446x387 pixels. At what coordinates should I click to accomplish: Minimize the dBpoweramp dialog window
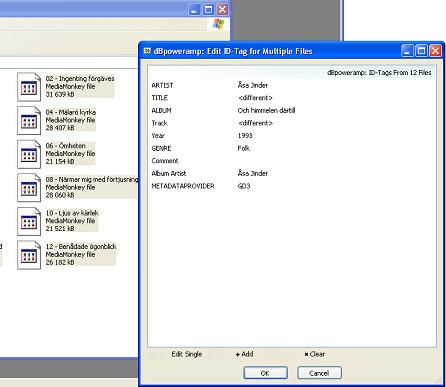407,51
